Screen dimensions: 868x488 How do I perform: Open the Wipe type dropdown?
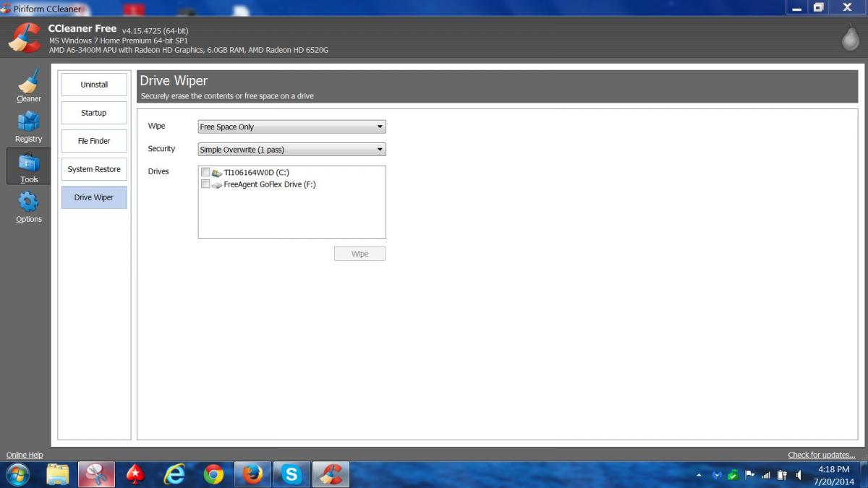[x=292, y=127]
